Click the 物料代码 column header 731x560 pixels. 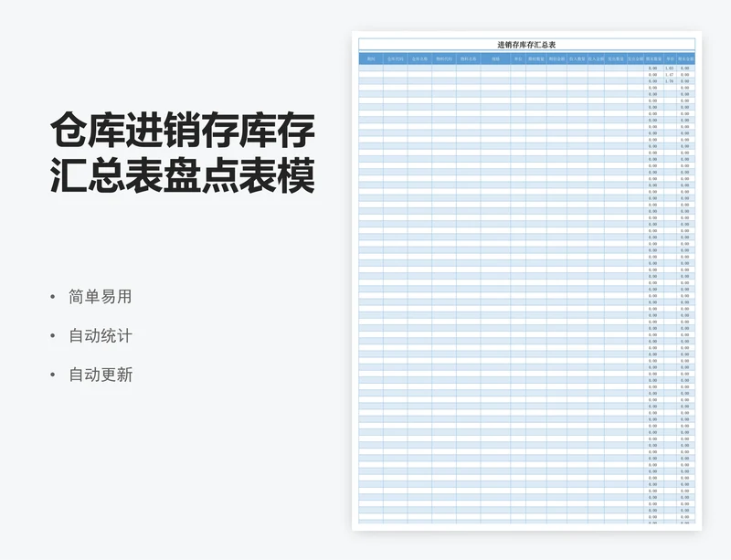pos(444,59)
